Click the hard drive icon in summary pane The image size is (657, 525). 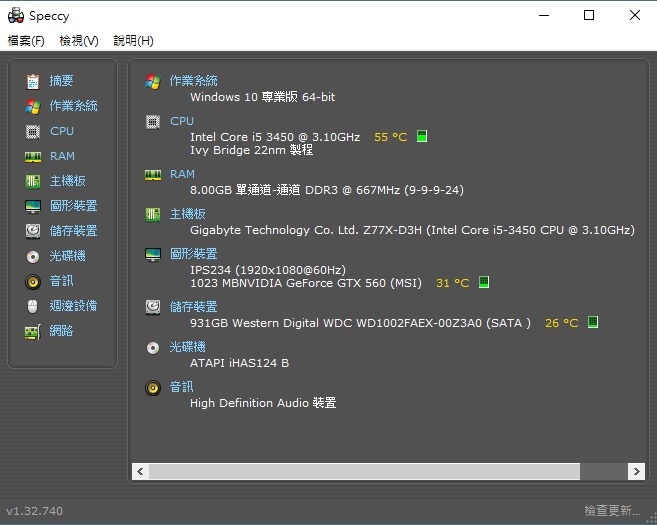pos(153,307)
